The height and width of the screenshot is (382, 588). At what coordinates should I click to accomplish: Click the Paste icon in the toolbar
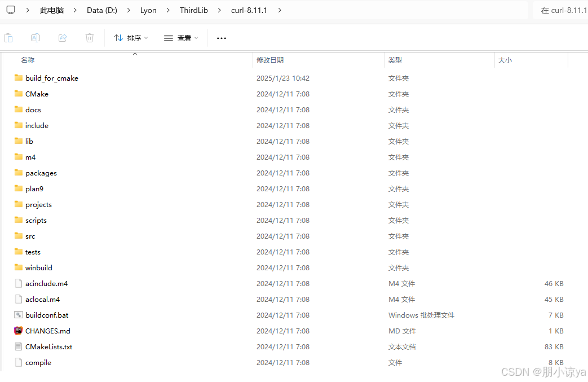point(8,38)
